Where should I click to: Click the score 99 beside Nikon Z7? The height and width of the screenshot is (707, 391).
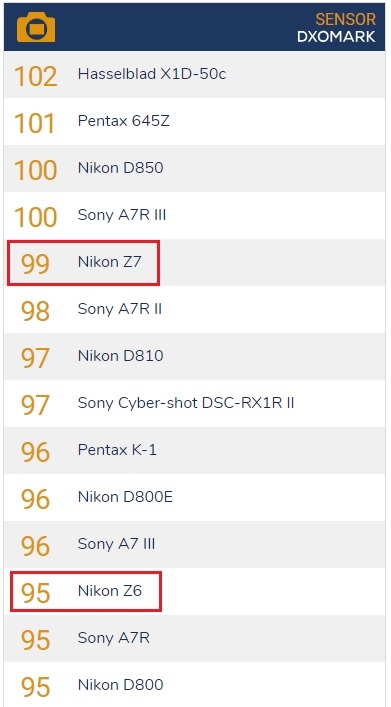35,264
